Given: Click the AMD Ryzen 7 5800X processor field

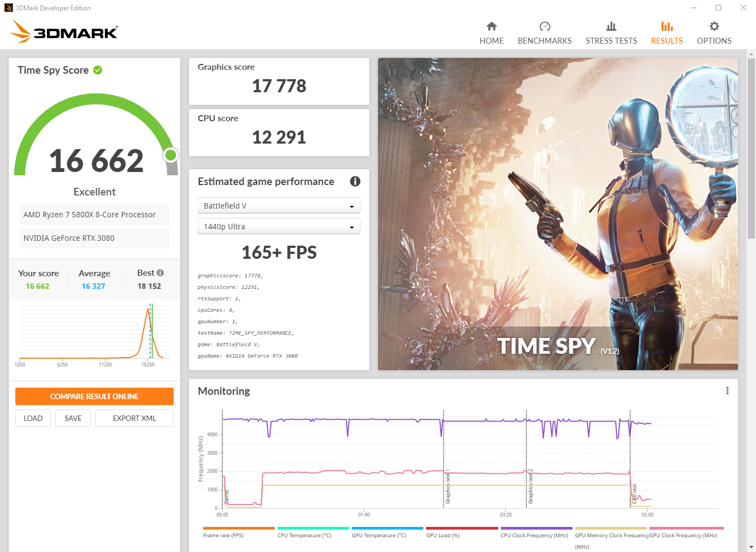Looking at the screenshot, I should click(94, 215).
